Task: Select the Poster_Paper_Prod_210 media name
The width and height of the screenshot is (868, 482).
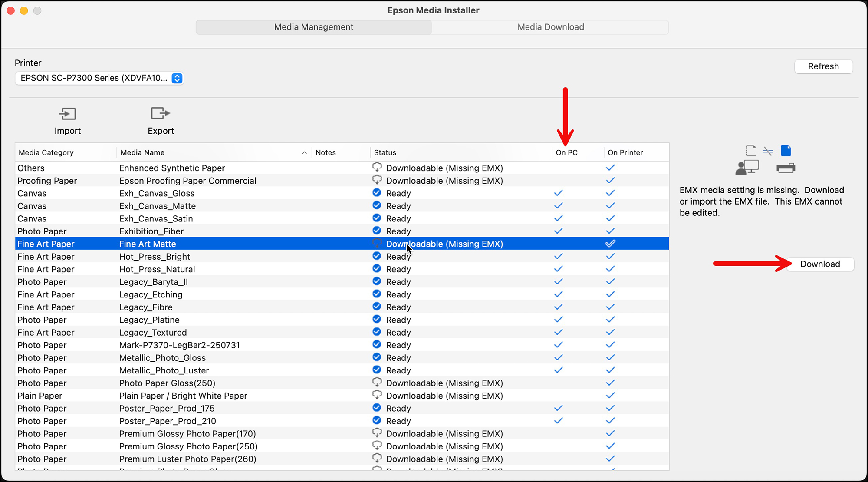Action: click(x=168, y=421)
